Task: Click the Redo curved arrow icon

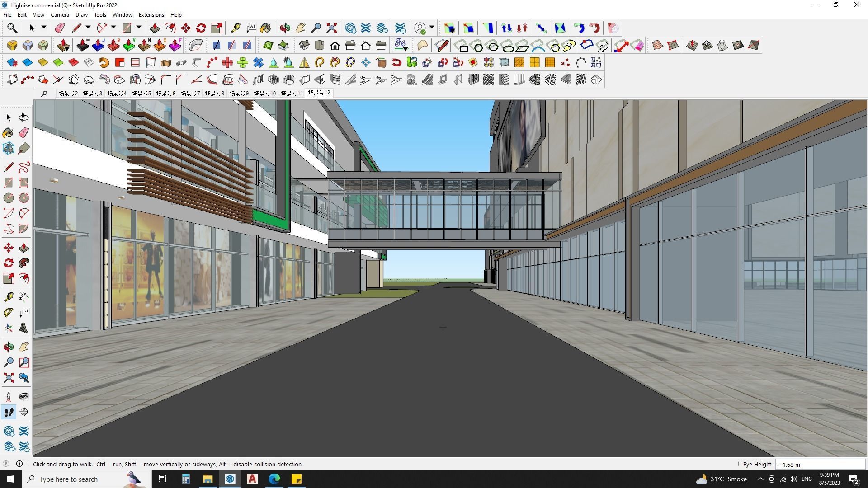Action: tap(594, 28)
